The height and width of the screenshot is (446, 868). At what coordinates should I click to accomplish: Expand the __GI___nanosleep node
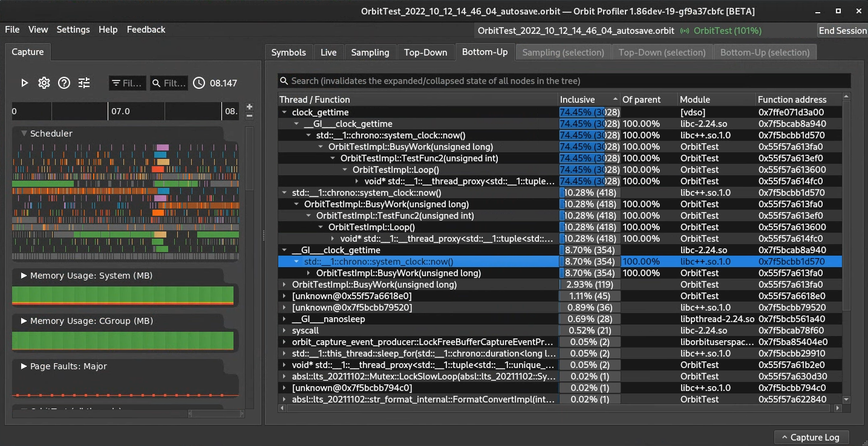click(x=284, y=319)
